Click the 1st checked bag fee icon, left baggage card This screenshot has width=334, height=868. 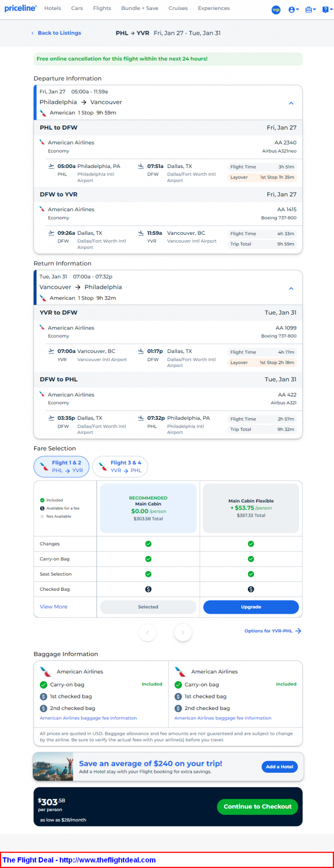point(43,696)
